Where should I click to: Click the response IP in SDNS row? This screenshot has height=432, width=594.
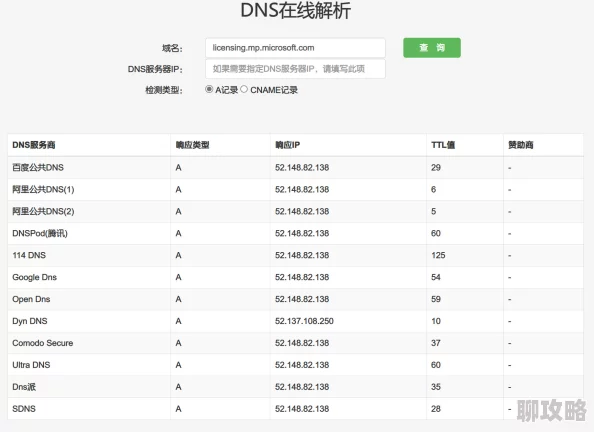point(302,409)
